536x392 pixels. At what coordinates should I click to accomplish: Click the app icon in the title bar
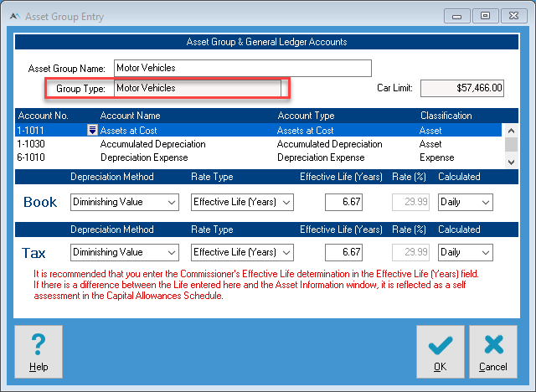(13, 15)
